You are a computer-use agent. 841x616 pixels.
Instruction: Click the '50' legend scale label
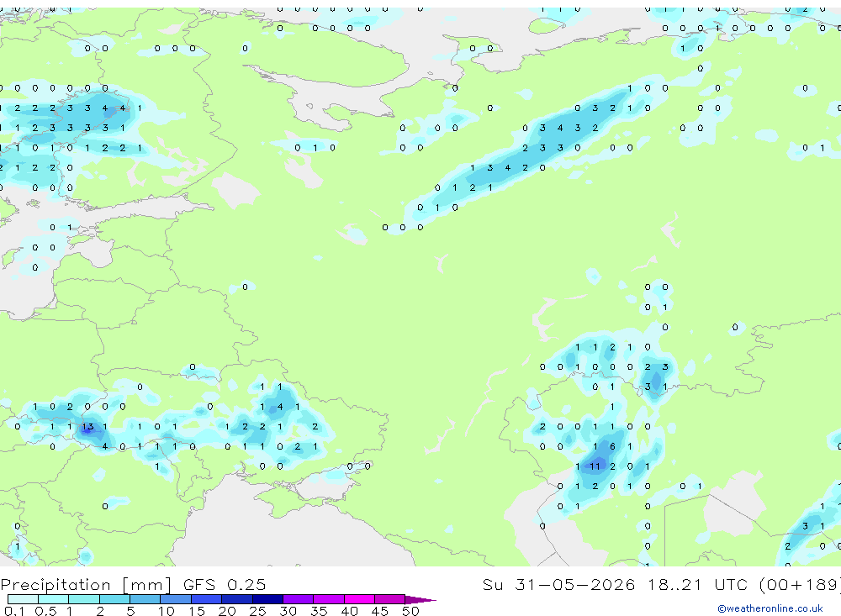(x=410, y=611)
